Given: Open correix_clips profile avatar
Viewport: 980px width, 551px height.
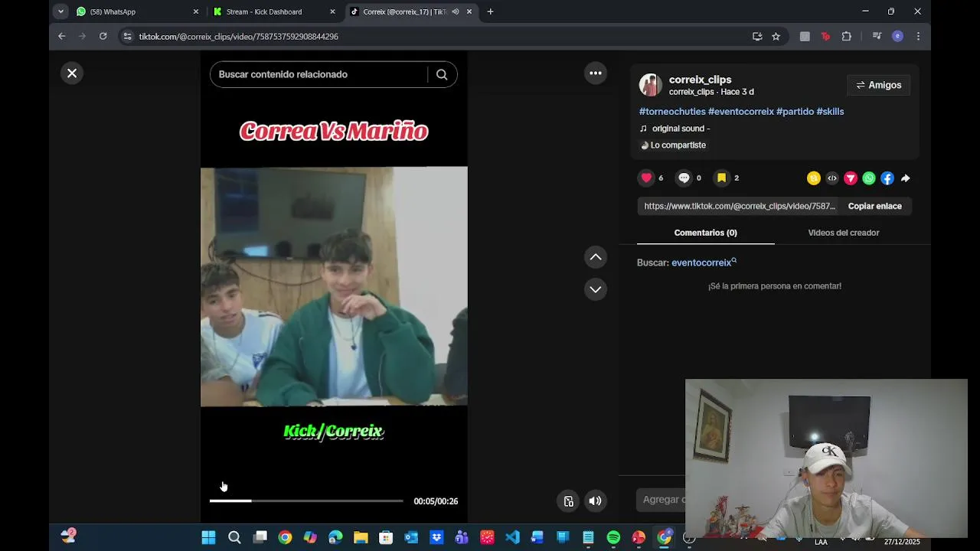Looking at the screenshot, I should 650,85.
